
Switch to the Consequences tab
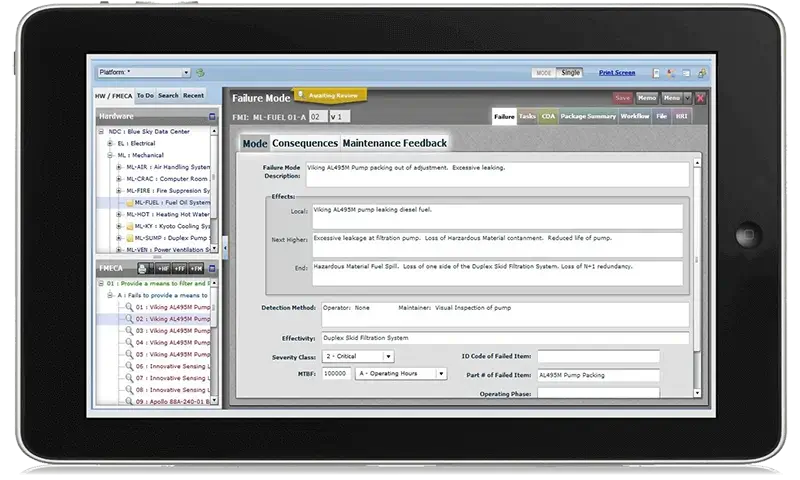click(x=305, y=143)
